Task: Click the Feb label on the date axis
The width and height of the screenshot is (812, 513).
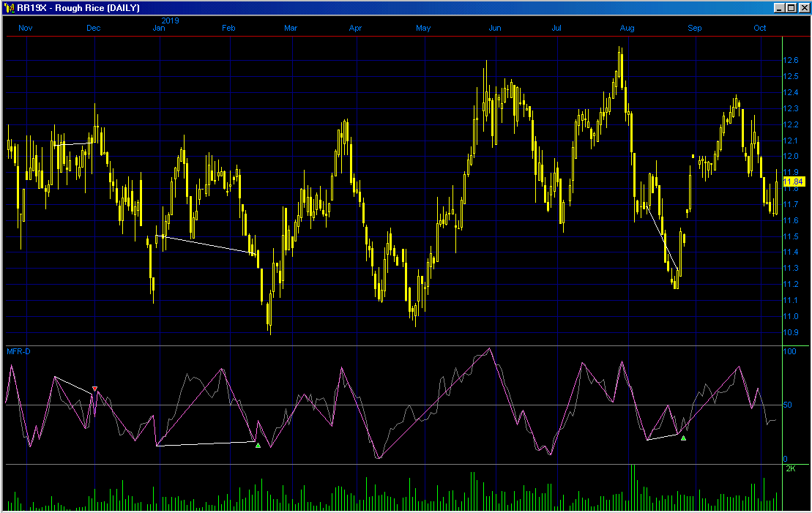Action: point(228,28)
